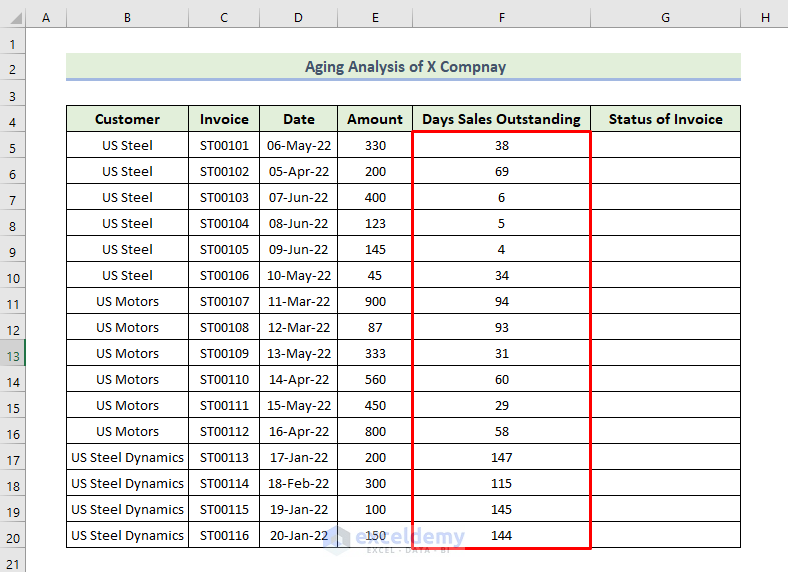Image resolution: width=788 pixels, height=572 pixels.
Task: Select the amount cell containing 560
Action: point(375,379)
